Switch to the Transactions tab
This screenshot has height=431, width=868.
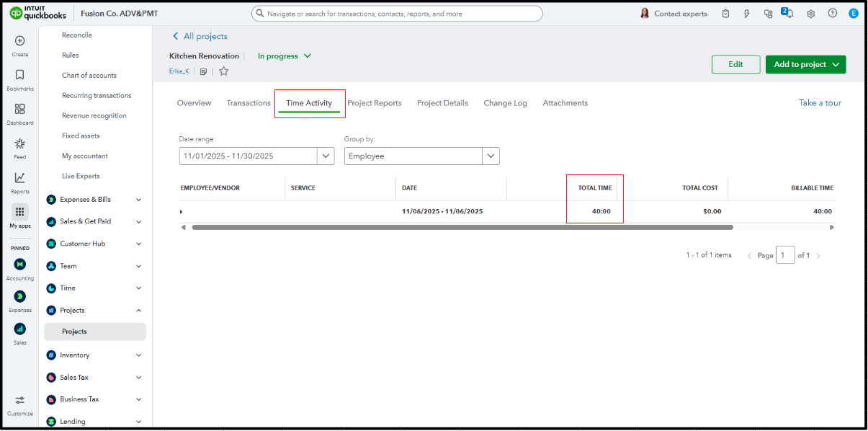pyautogui.click(x=249, y=103)
